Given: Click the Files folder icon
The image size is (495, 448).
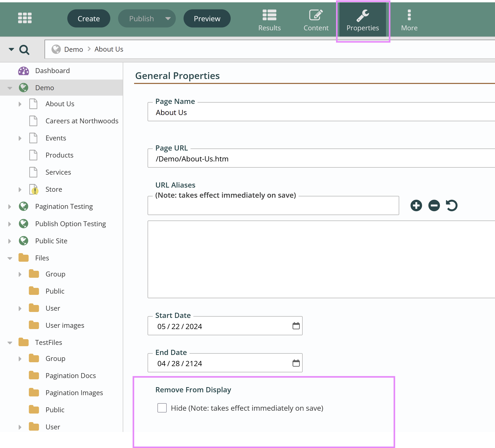Looking at the screenshot, I should coord(24,258).
